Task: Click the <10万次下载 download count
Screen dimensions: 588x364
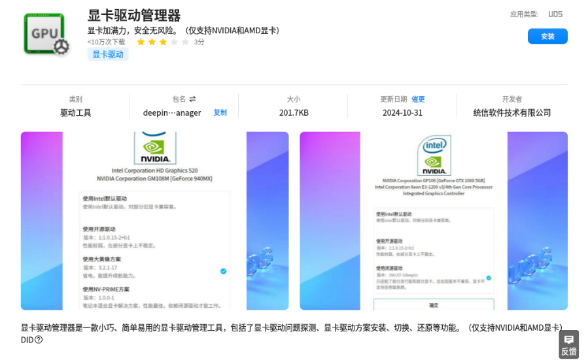Action: point(106,42)
